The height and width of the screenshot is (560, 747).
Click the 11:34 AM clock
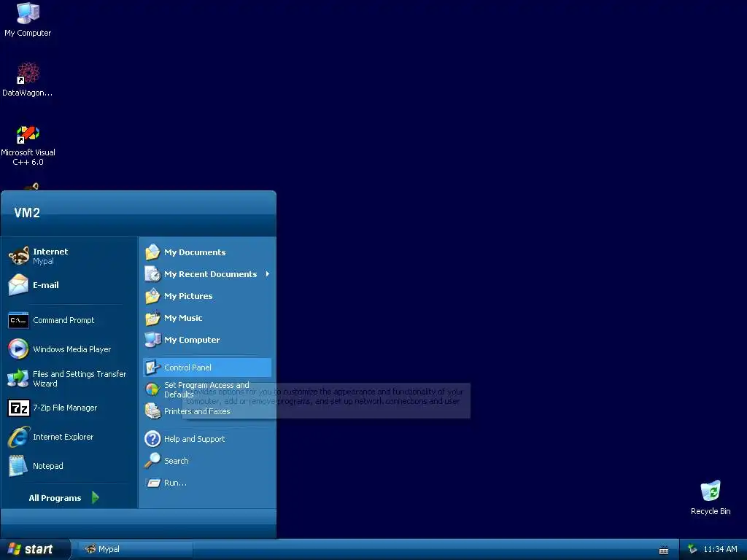coord(720,550)
